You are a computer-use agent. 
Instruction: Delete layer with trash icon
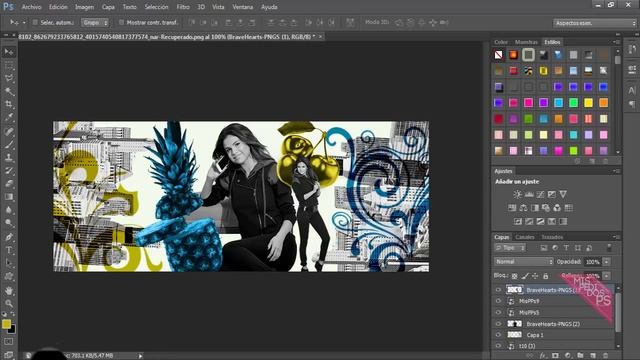(x=605, y=356)
